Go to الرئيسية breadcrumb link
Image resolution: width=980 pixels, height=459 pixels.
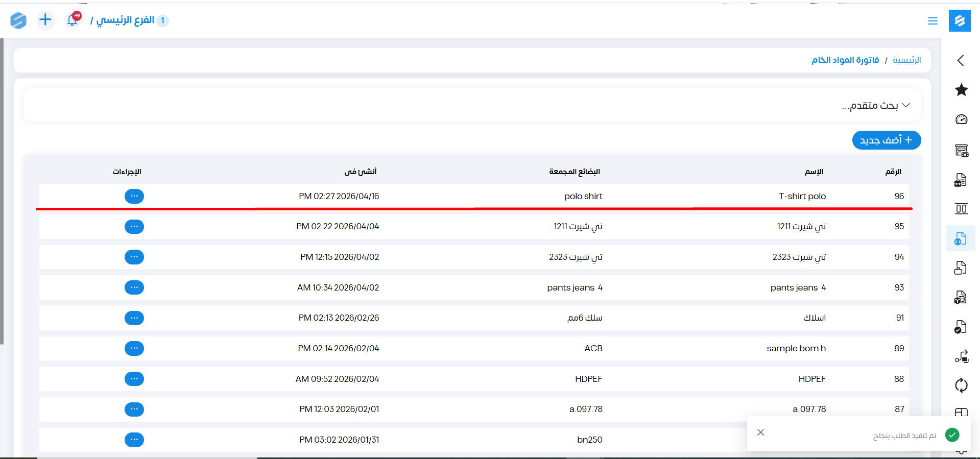(x=906, y=60)
